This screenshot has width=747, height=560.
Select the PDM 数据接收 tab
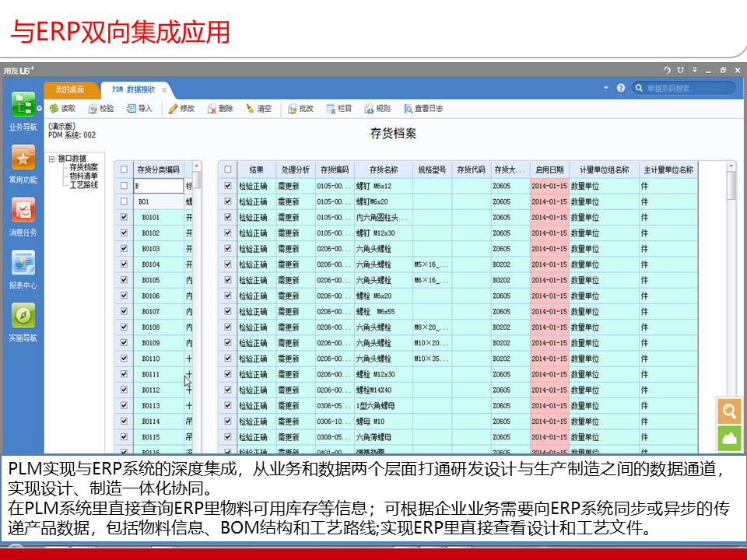point(133,89)
